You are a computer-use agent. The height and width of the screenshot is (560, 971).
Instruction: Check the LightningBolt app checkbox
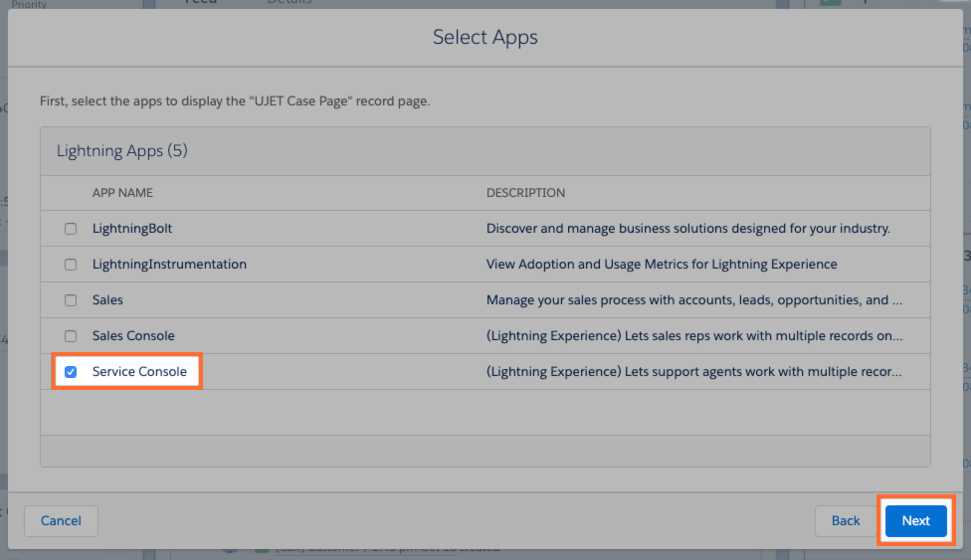[x=71, y=229]
